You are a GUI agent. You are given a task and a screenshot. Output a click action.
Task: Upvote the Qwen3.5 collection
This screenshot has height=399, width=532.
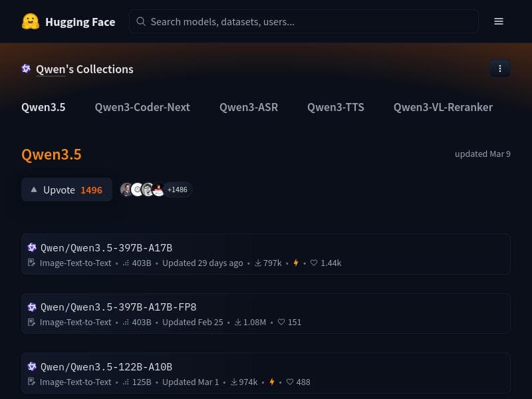(x=67, y=190)
